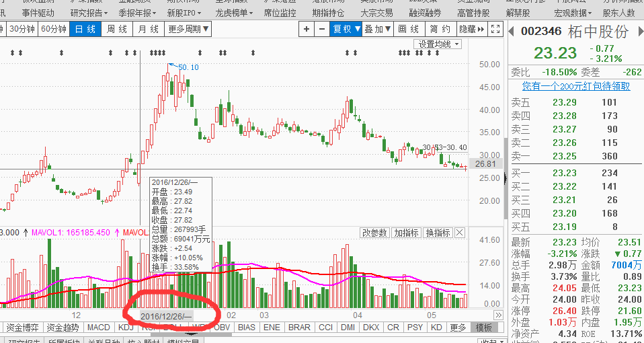The height and width of the screenshot is (343, 644).
Task: Switch to the DKX indicator tab
Action: tap(371, 328)
